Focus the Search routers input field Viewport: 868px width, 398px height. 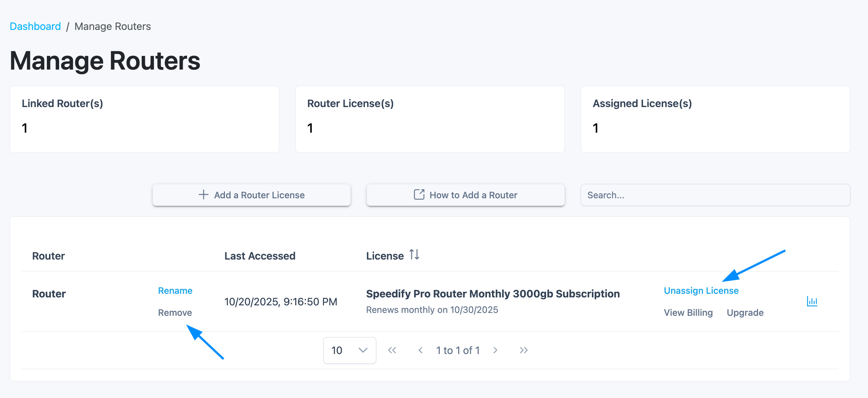(x=715, y=195)
